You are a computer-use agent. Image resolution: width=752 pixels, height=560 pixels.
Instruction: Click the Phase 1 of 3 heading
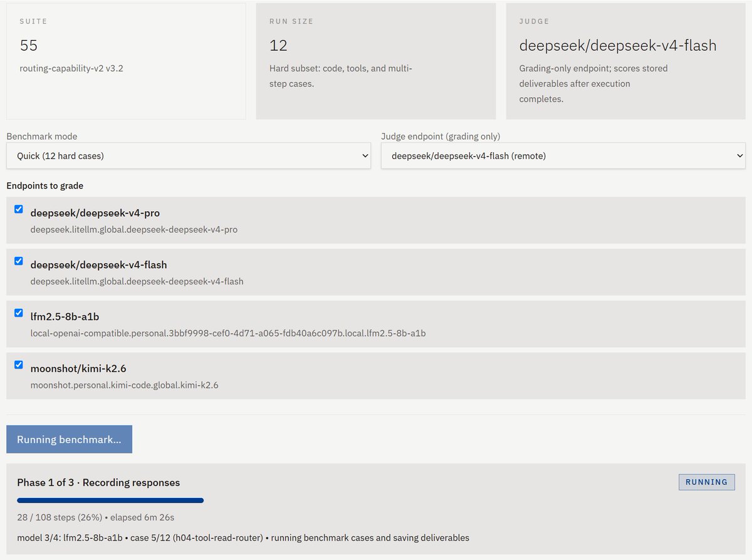click(98, 482)
